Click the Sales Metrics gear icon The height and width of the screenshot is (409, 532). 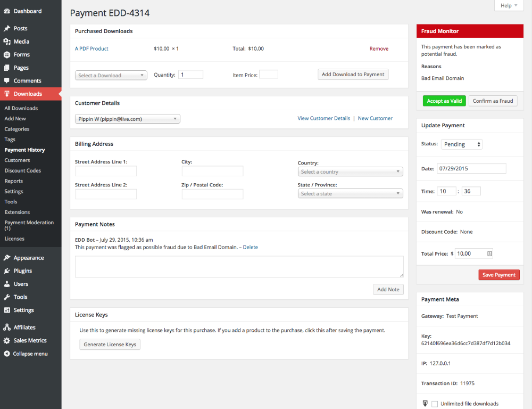point(7,340)
